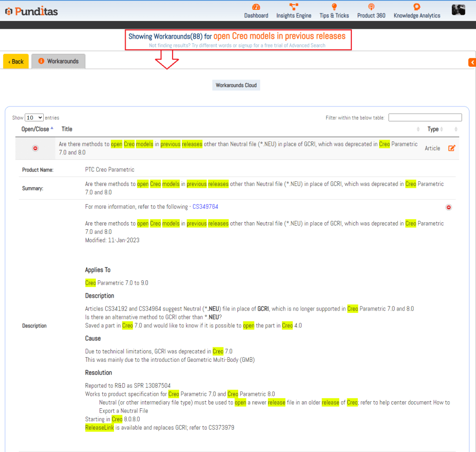The image size is (476, 452).
Task: Collapse the expanded article row with red minus
Action: (x=35, y=148)
